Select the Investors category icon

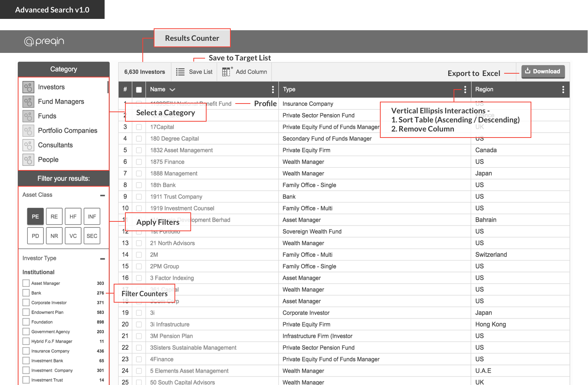[28, 87]
